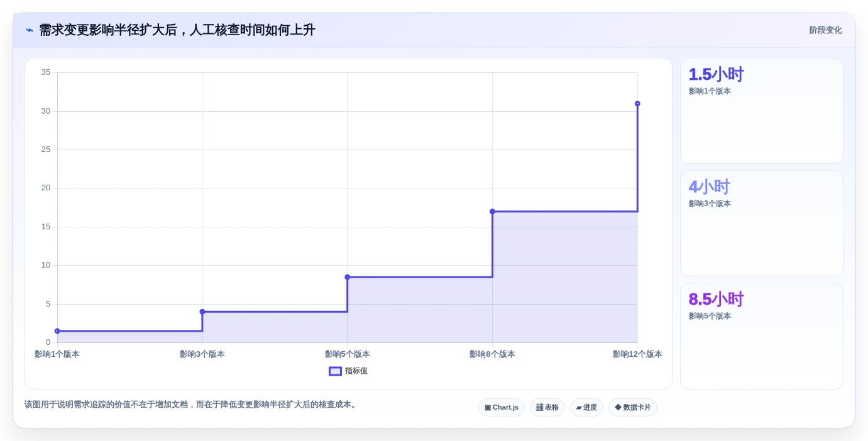Open the 1.5小时 data card
868x441 pixels.
762,111
